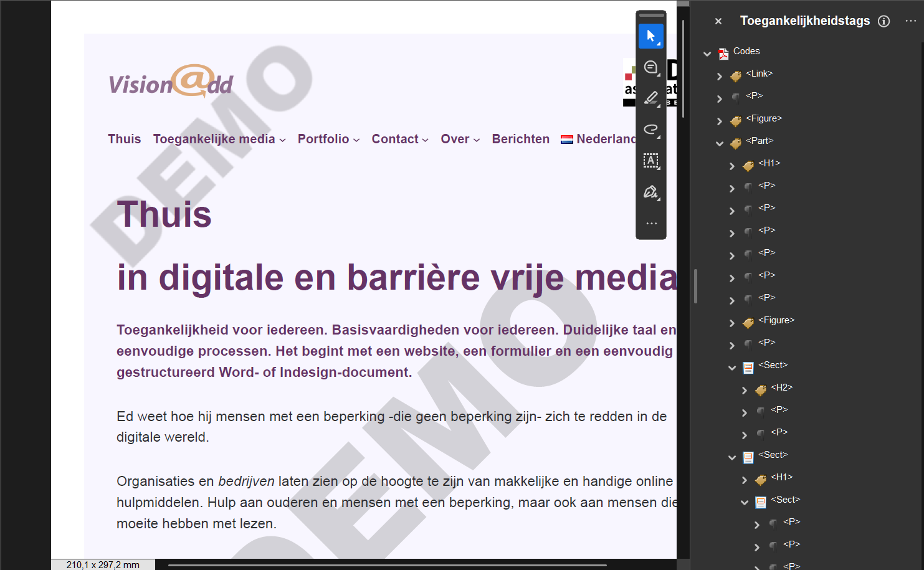The image size is (924, 570).
Task: Select the first <Figure> tag in tree
Action: point(763,118)
